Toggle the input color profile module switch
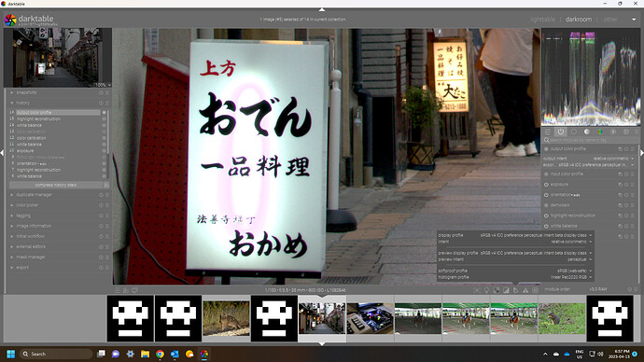644x362 pixels. [546, 174]
